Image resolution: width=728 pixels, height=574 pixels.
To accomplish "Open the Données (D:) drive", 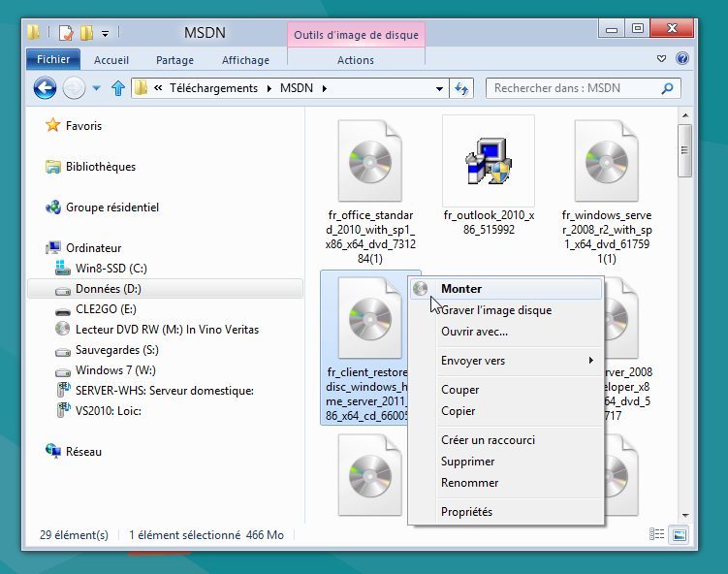I will [x=166, y=289].
